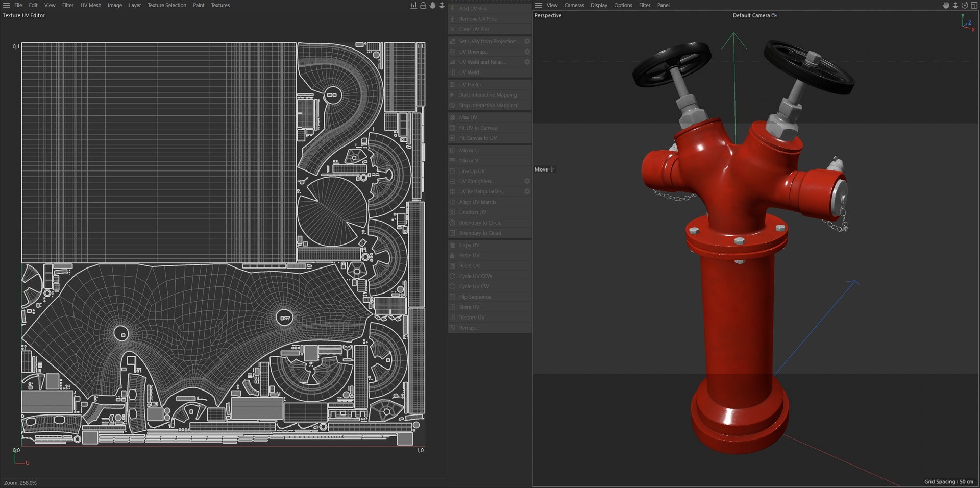This screenshot has width=980, height=488.
Task: Toggle the lock icon in UV editor header
Action: pyautogui.click(x=423, y=5)
